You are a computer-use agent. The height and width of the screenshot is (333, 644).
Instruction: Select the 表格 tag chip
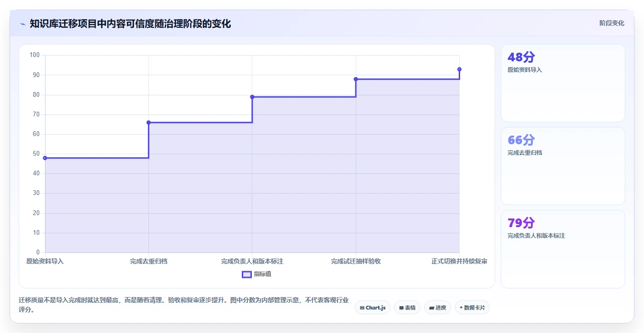(x=407, y=308)
